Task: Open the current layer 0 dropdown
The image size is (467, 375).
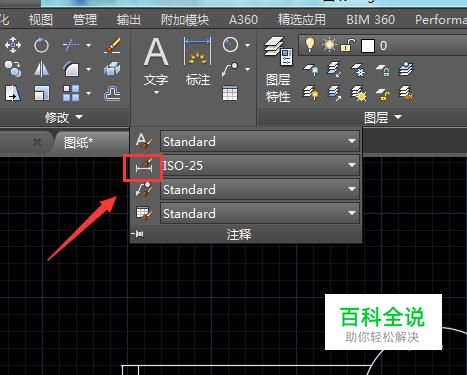Action: (383, 46)
